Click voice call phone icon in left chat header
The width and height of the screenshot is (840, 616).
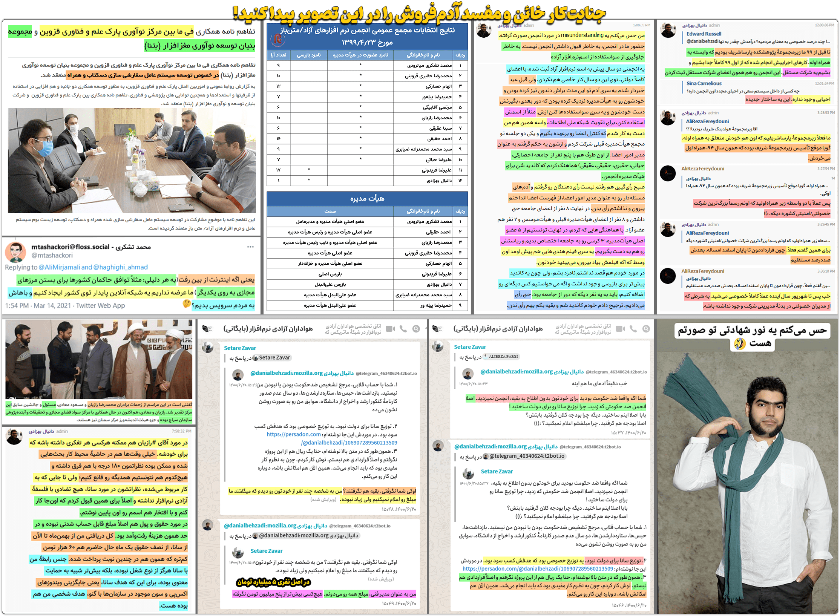point(403,329)
